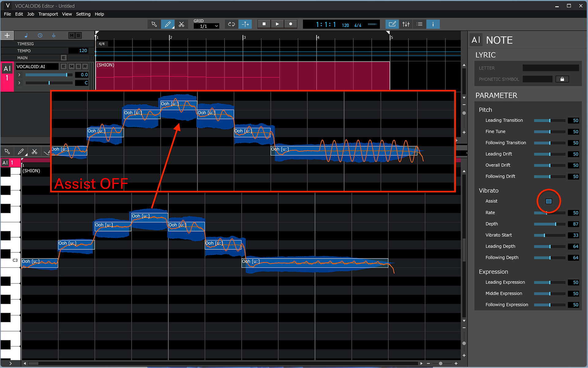Viewport: 588px width, 368px height.
Task: Open the Job menu
Action: pos(30,14)
